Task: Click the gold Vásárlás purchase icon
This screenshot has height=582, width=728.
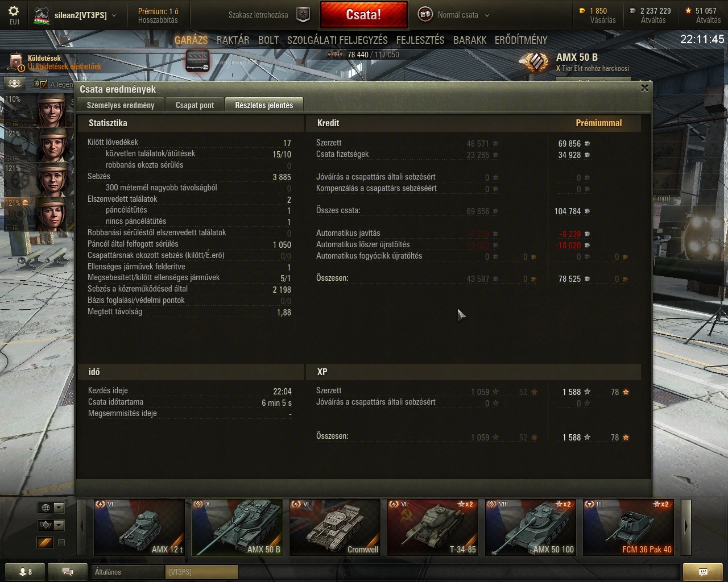Action: tap(582, 11)
